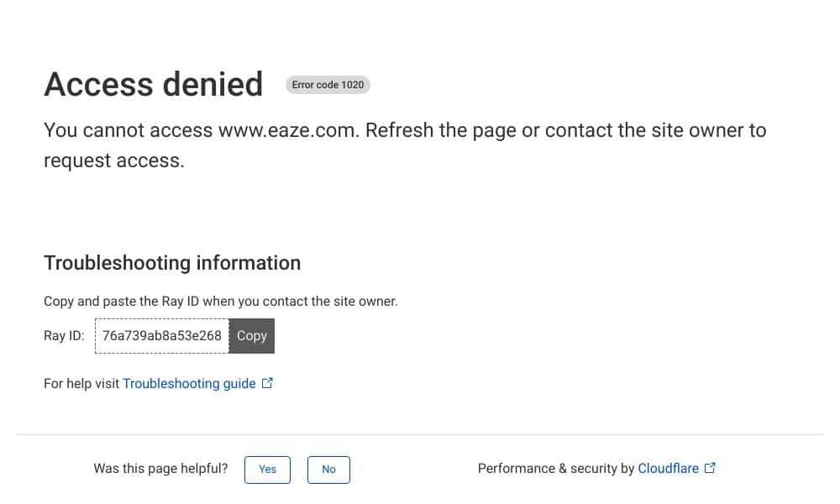Click the 'For help visit' text
The height and width of the screenshot is (504, 840).
pyautogui.click(x=81, y=384)
